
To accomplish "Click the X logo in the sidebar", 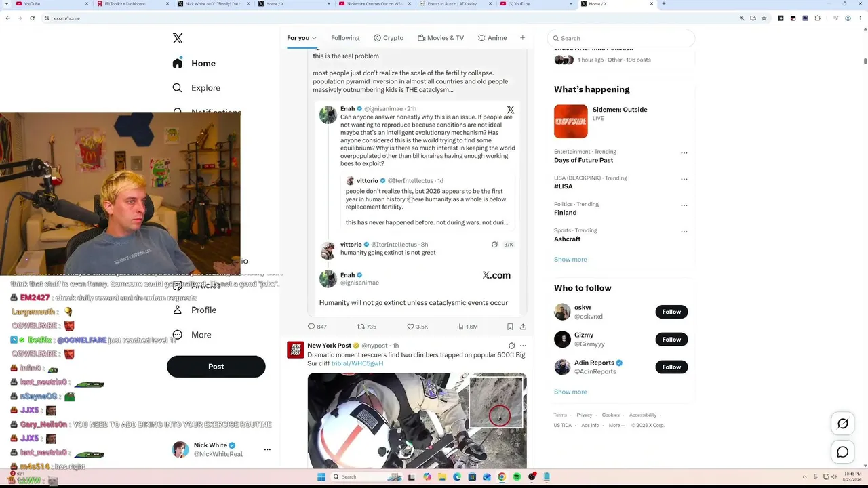I will coord(178,39).
